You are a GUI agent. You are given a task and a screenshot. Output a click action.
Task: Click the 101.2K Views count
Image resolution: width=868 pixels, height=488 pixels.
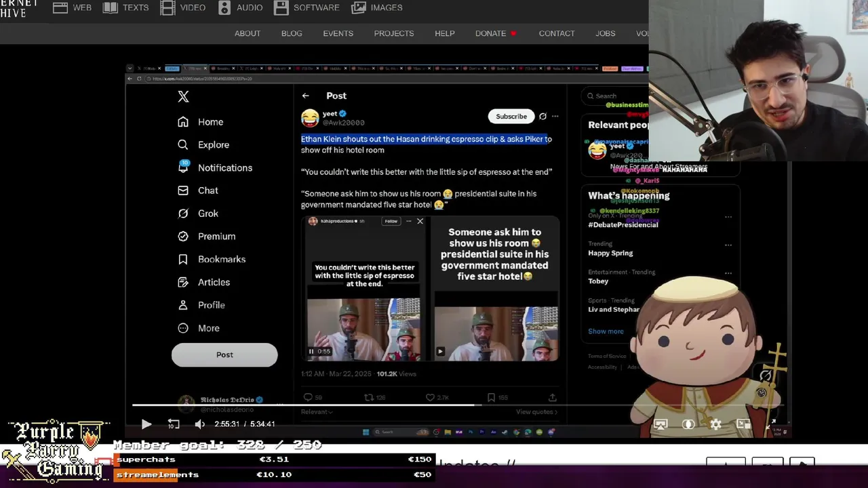coord(396,374)
